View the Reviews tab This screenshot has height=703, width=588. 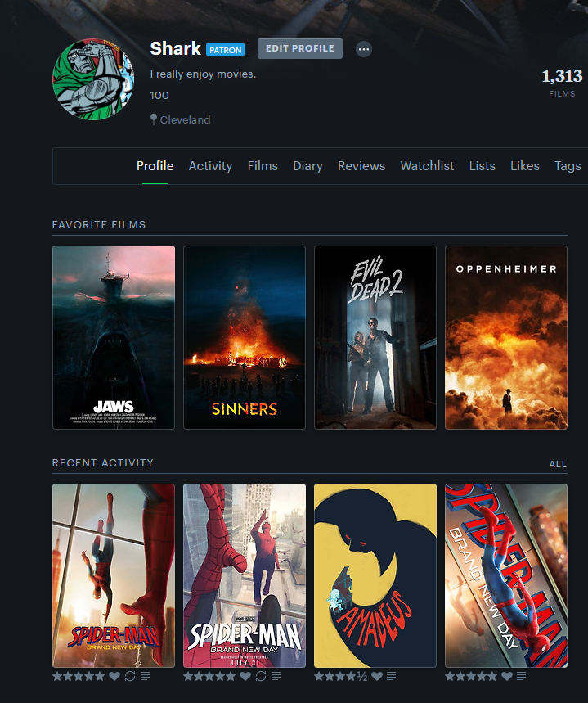[x=361, y=166]
